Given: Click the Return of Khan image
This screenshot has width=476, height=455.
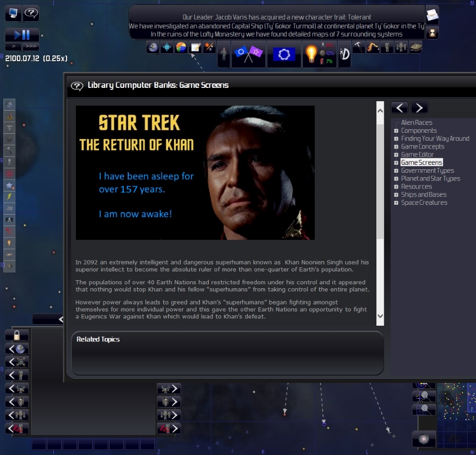Looking at the screenshot, I should click(195, 173).
